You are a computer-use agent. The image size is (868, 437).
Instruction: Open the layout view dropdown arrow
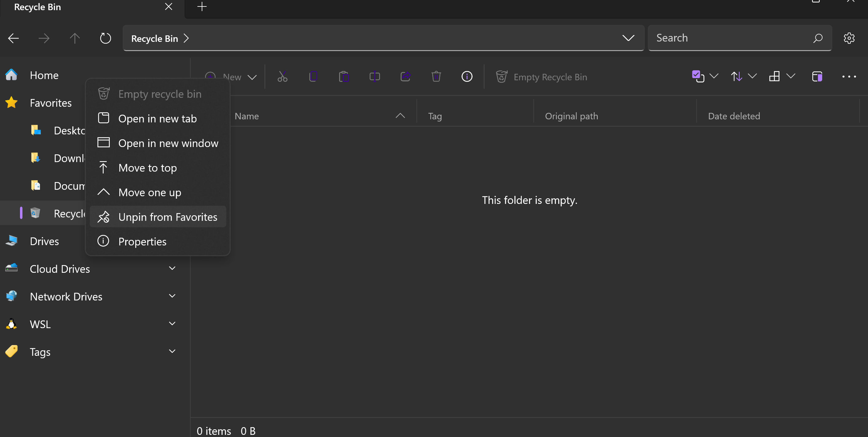[791, 77]
